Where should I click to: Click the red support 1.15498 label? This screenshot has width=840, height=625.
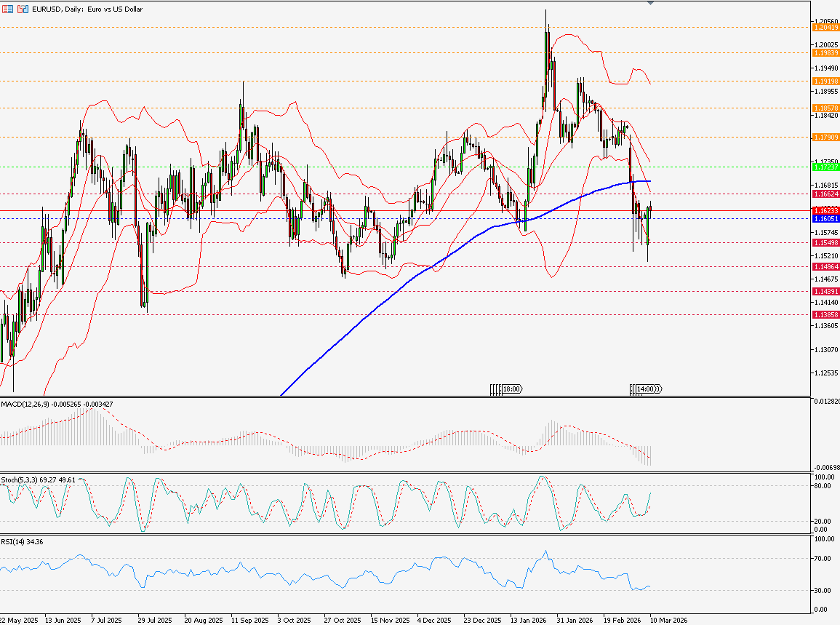827,242
